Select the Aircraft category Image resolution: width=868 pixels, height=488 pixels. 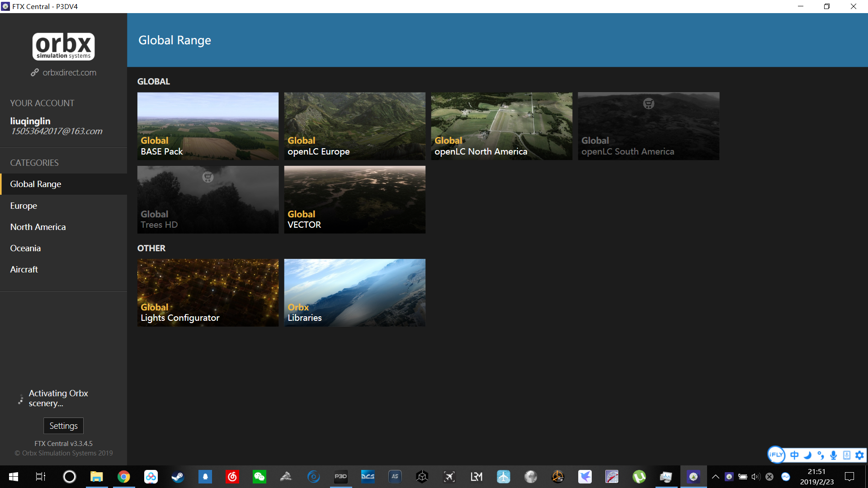(x=63, y=269)
